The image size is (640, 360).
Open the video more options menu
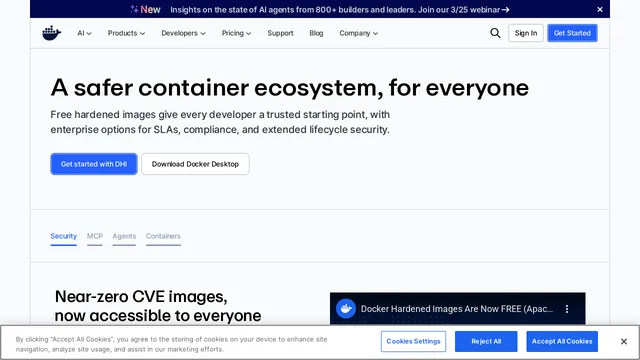tap(567, 309)
